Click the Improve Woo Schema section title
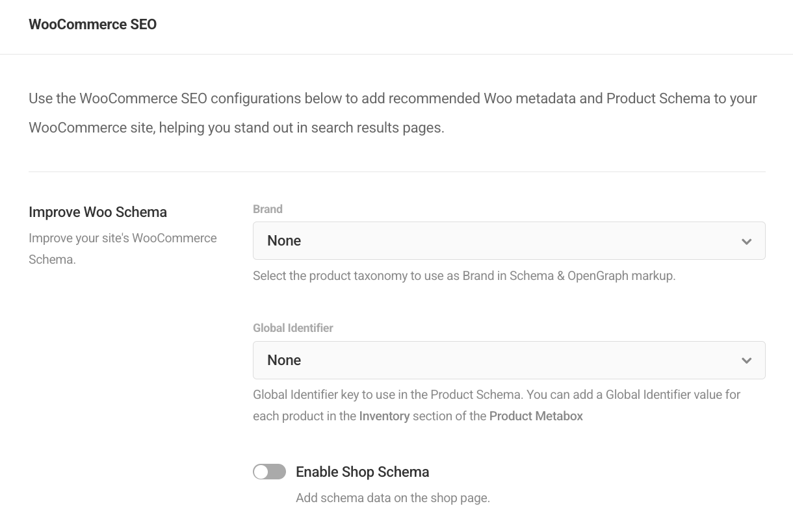 97,212
